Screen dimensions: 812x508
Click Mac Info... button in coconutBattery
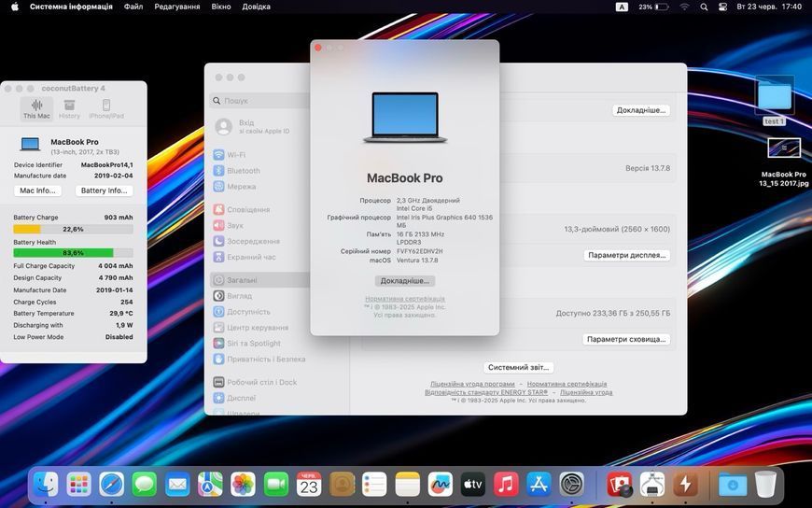[37, 190]
